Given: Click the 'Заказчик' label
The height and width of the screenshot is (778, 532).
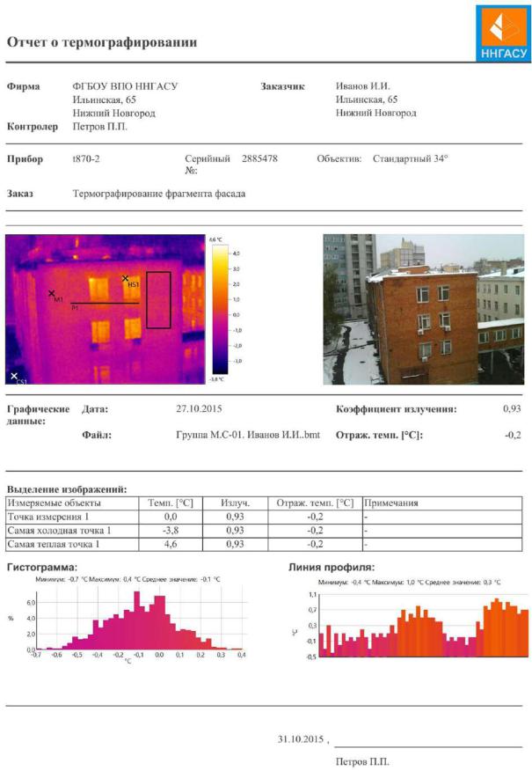Looking at the screenshot, I should click(x=282, y=86).
